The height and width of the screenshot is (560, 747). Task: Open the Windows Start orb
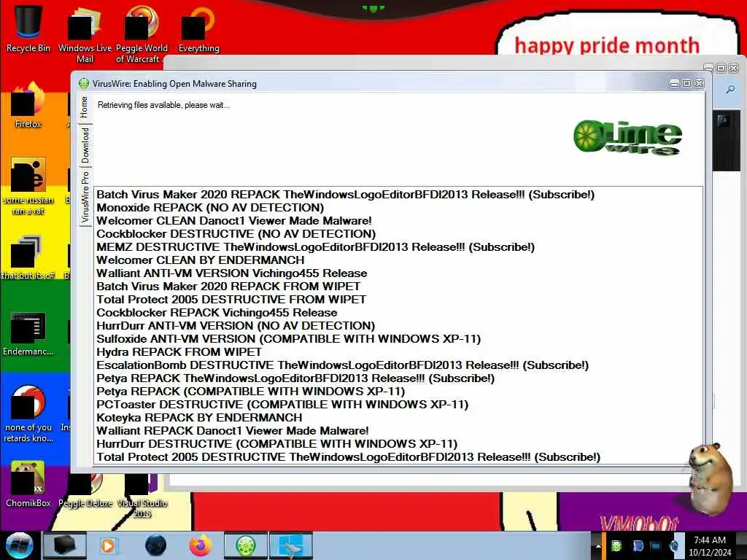20,545
